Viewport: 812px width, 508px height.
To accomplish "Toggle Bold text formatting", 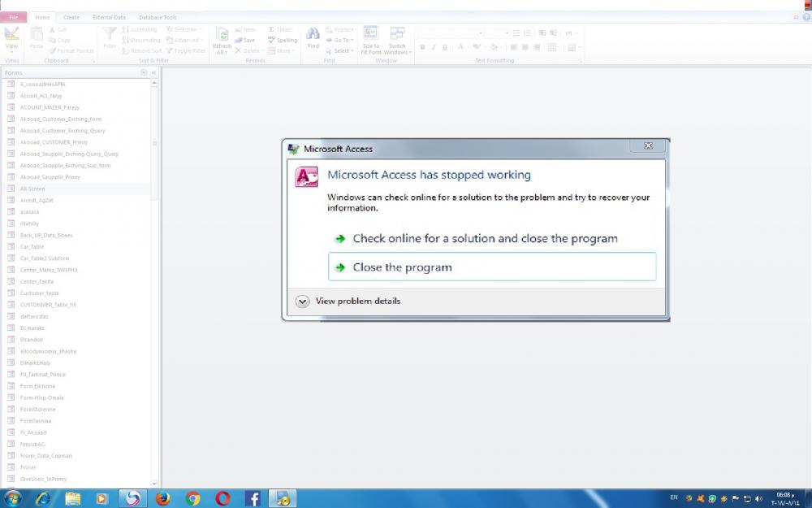I will (x=422, y=47).
